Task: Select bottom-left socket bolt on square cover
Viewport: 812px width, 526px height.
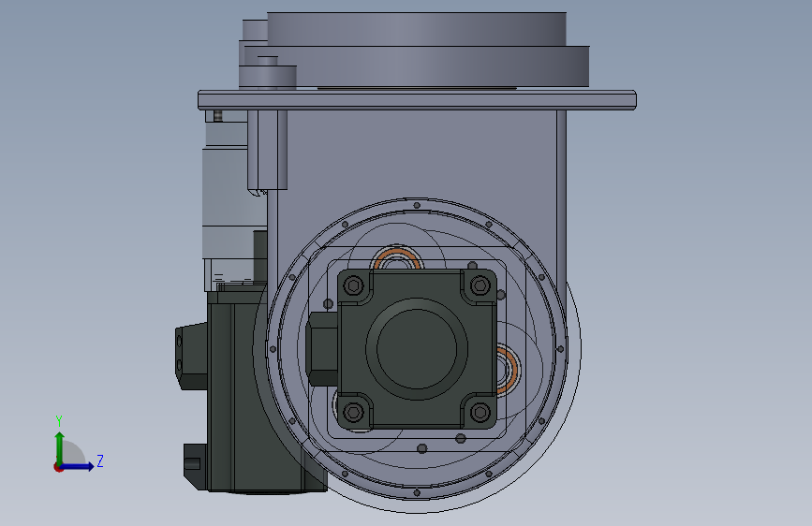Action: pos(354,412)
